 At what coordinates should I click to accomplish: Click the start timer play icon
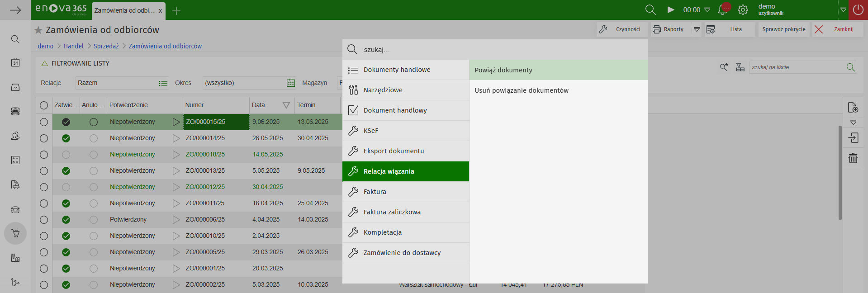[x=671, y=10]
